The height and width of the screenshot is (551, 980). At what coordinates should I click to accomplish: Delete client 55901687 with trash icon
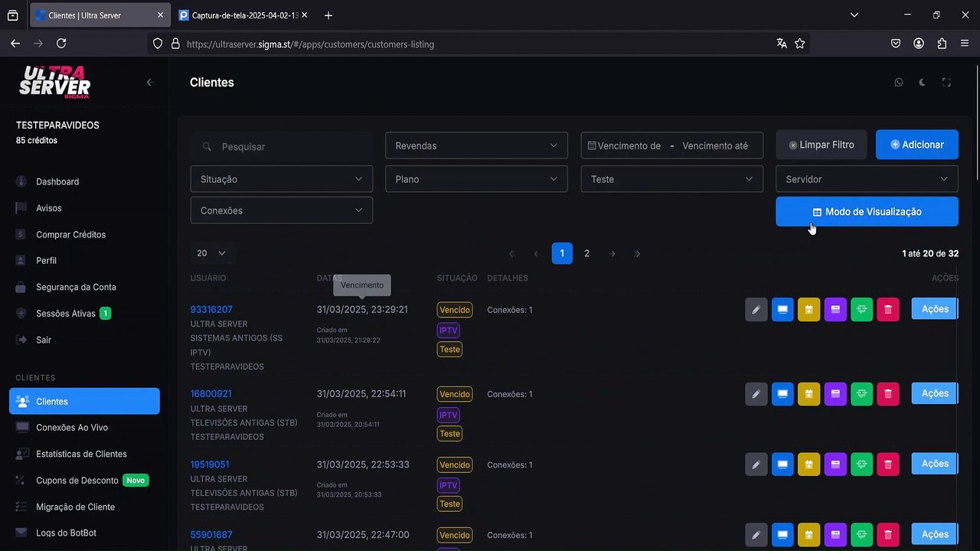pos(888,534)
